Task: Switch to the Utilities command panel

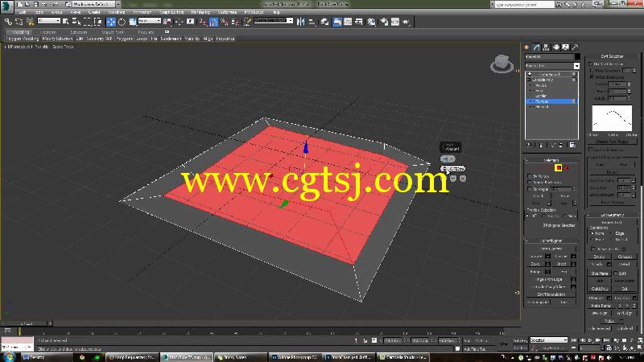Action: pos(575,47)
